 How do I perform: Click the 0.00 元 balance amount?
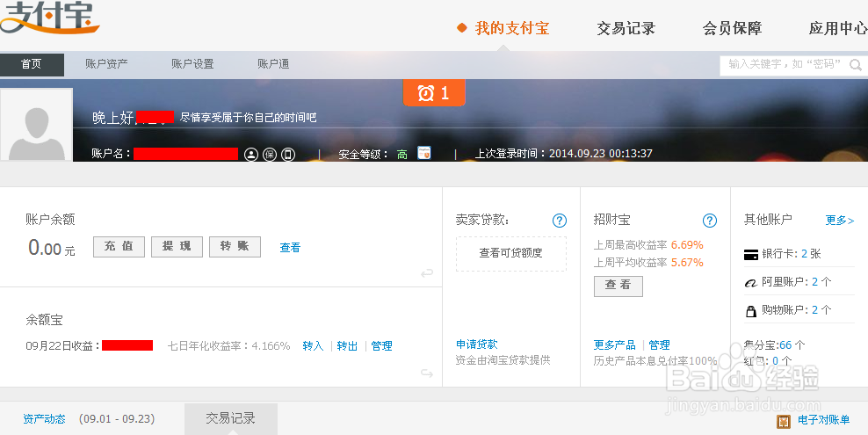click(x=52, y=248)
